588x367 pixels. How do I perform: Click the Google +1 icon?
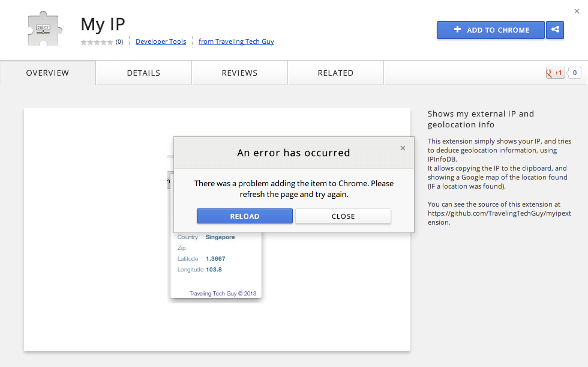pyautogui.click(x=555, y=73)
